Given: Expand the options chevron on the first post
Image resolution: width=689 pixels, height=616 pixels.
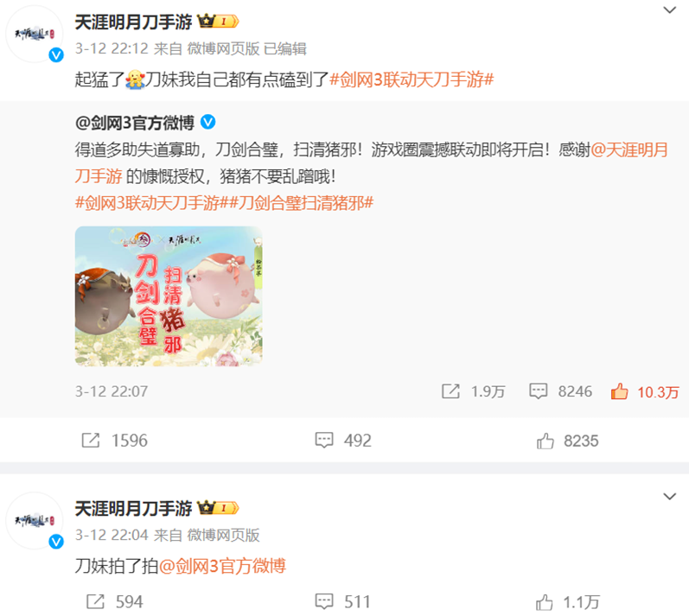Looking at the screenshot, I should tap(669, 10).
